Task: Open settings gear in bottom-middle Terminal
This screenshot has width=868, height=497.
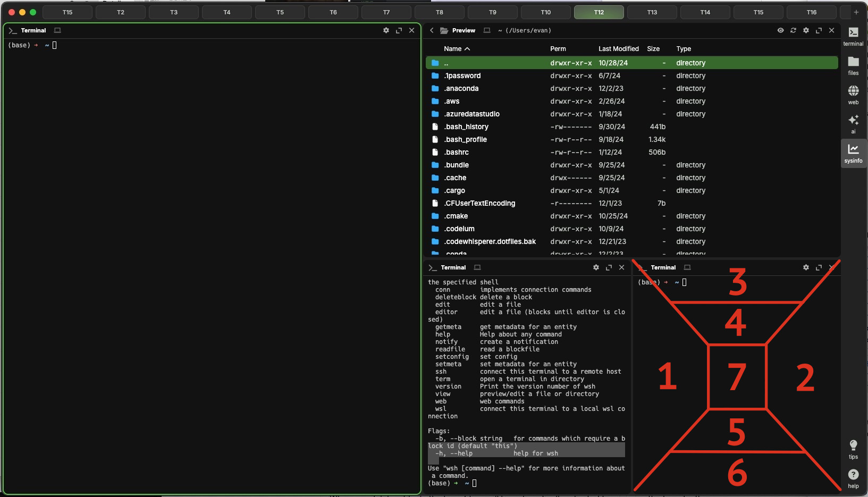Action: click(x=596, y=267)
